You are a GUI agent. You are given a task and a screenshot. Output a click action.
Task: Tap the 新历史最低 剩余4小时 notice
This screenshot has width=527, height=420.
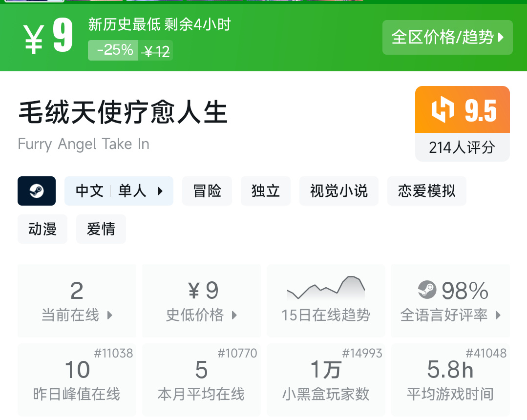tap(159, 24)
